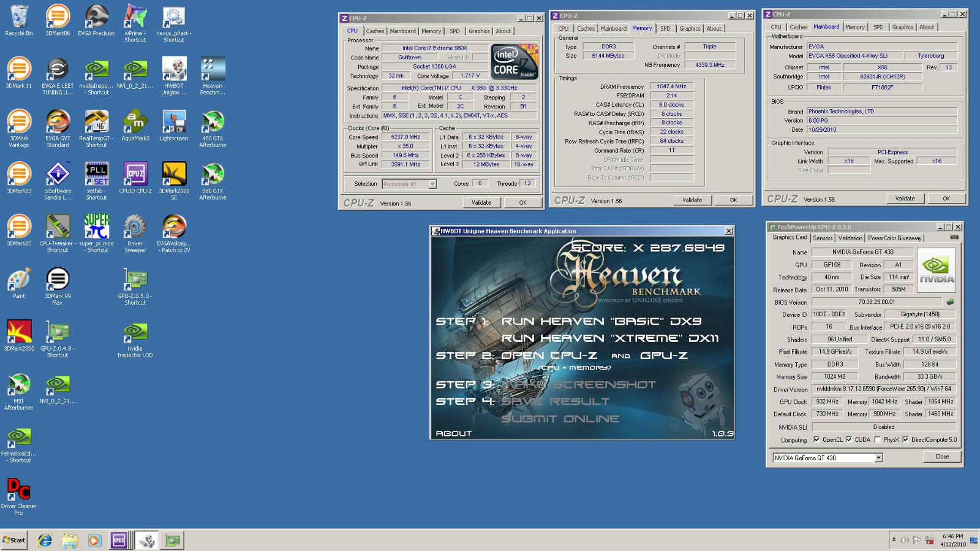
Task: Toggle DirectCompute 5.0 checkbox
Action: pos(905,439)
